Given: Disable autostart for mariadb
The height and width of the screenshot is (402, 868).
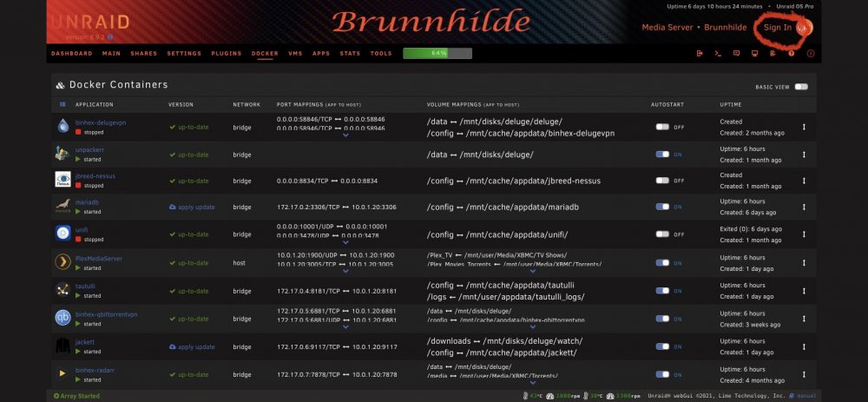Looking at the screenshot, I should [662, 207].
